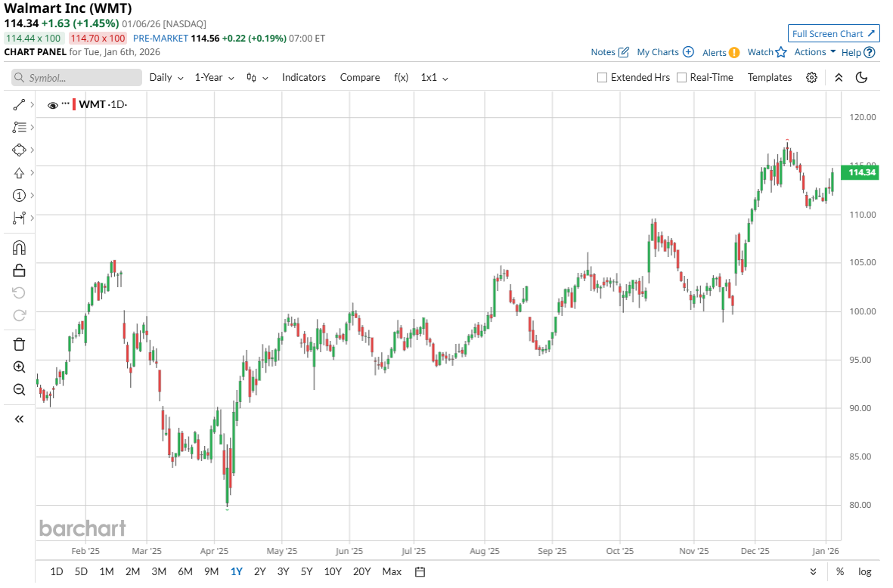Screen dimensions: 893x588
Task: Toggle WMT series visibility eye icon
Action: coord(53,105)
